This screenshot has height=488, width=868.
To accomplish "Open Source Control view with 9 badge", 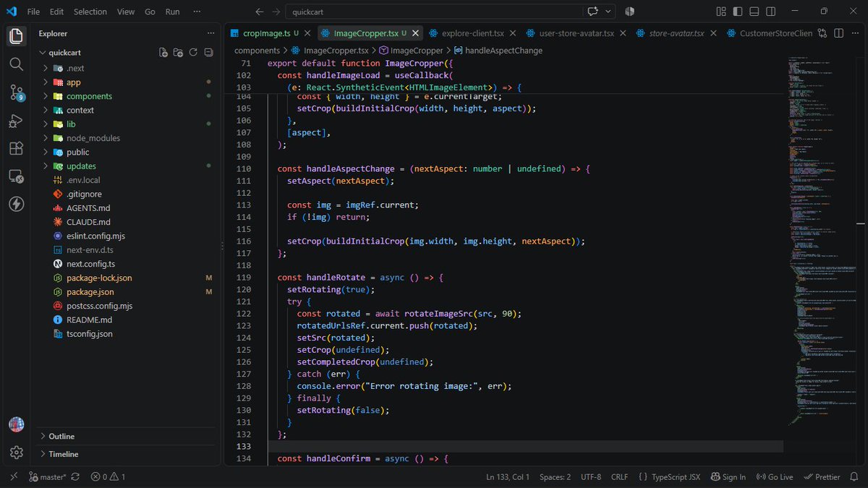I will point(16,93).
